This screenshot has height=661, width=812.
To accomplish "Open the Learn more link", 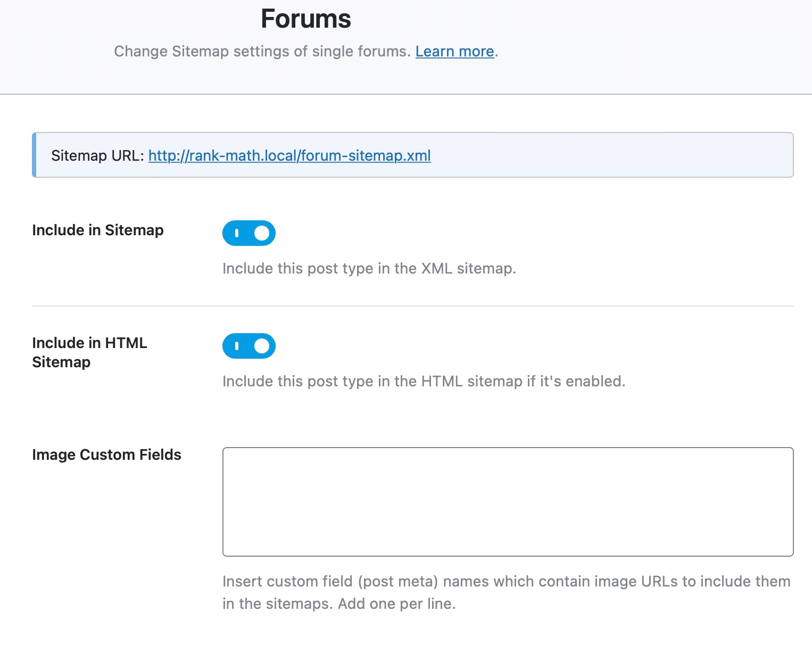I will click(455, 52).
